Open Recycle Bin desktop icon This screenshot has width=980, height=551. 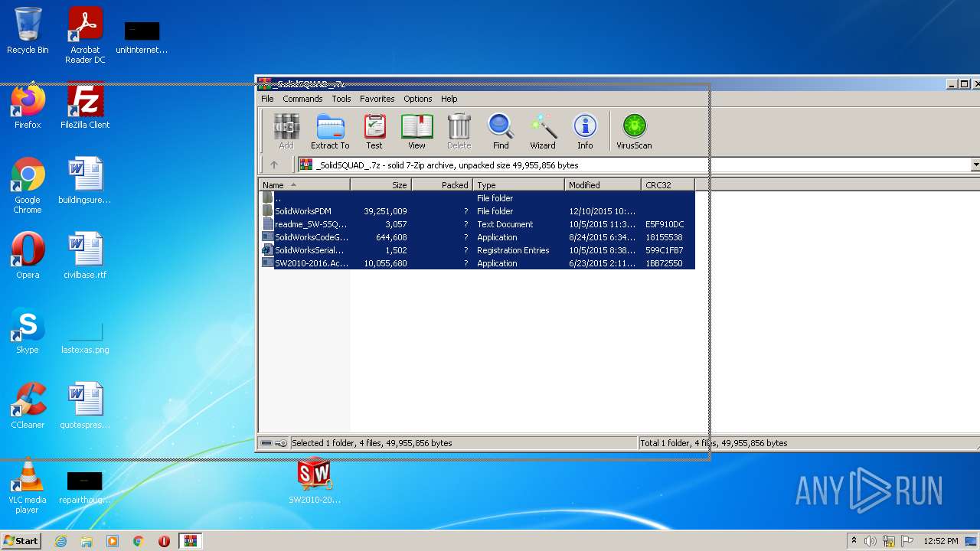coord(28,31)
